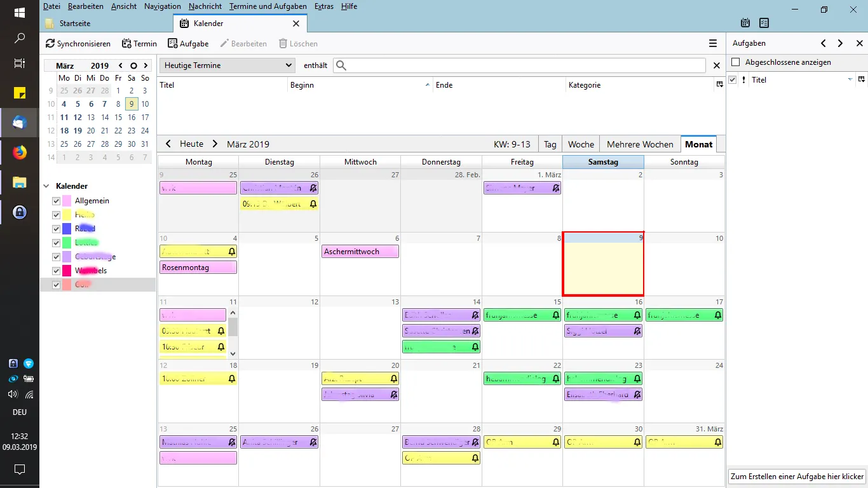Open the hamburger application menu
The width and height of the screenshot is (868, 488).
tap(713, 44)
